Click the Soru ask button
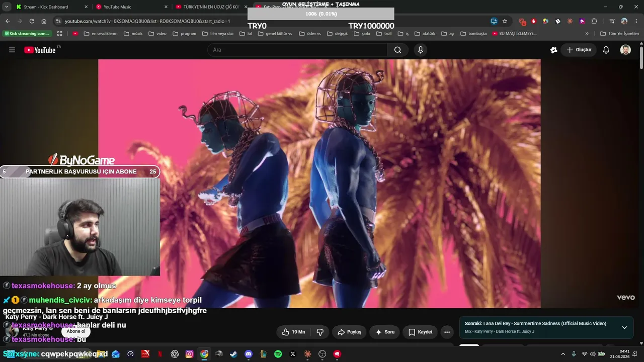Screen dimensions: 644x362 tap(385, 332)
